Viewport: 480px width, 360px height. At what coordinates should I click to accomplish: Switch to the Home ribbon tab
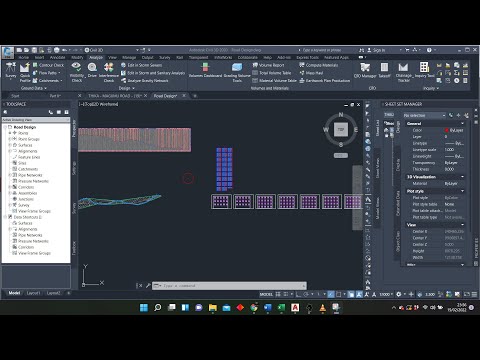(x=23, y=58)
